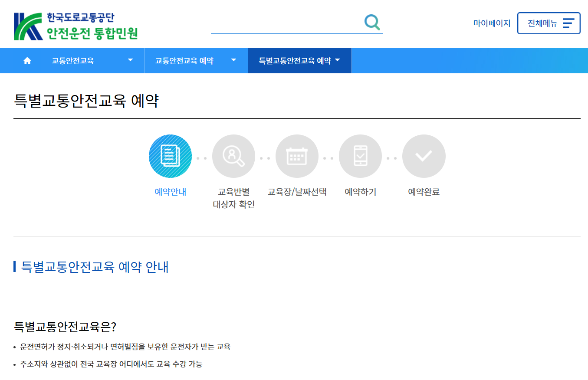Image resolution: width=588 pixels, height=380 pixels.
Task: Open the 마이페이지 link
Action: [492, 23]
